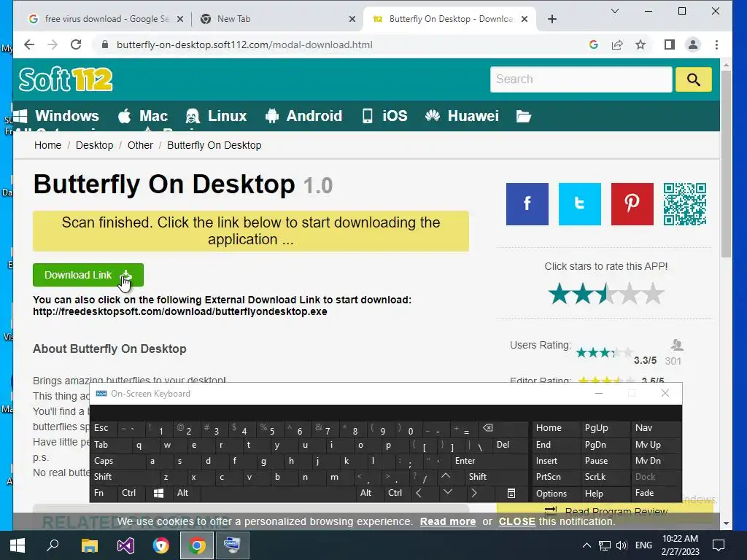Open Chrome's three-dot menu
Viewport: 747px width, 560px height.
tap(716, 44)
